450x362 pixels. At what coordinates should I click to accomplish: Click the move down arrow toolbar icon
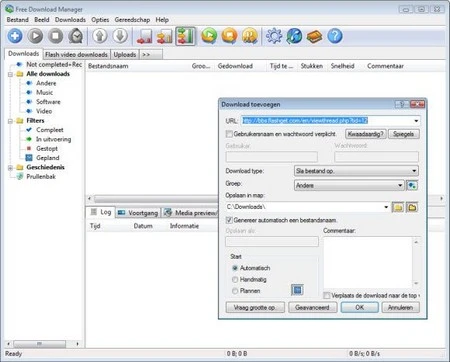(x=120, y=36)
